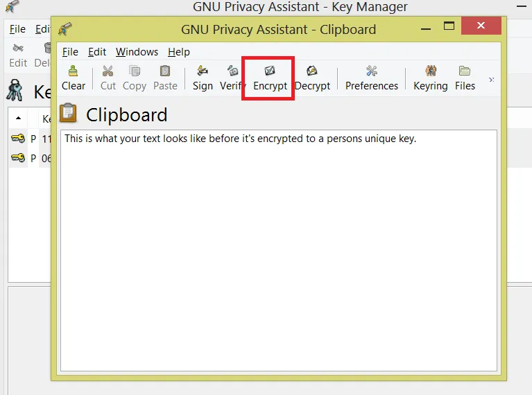Click the Clear toolbar icon

(x=74, y=78)
